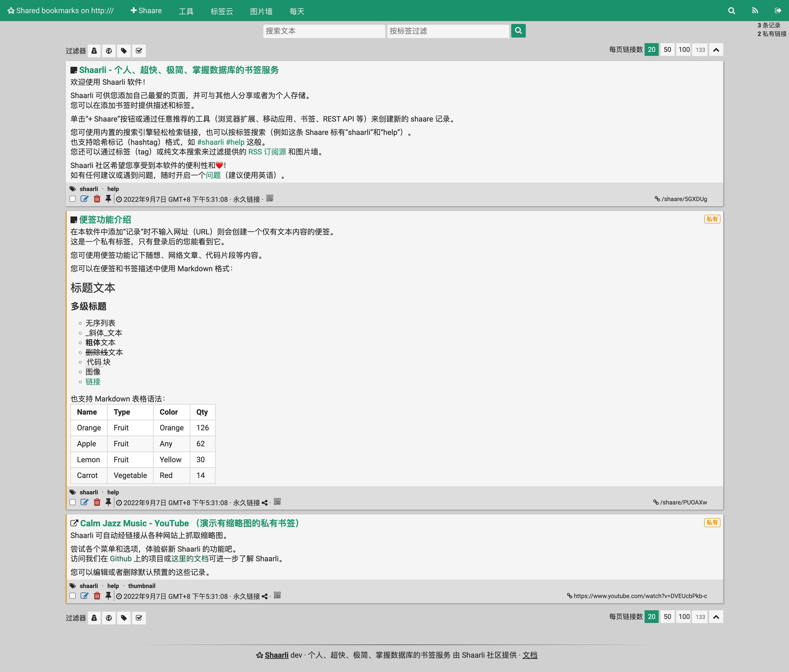Show QR code for first bookmark
789x672 pixels.
click(270, 199)
